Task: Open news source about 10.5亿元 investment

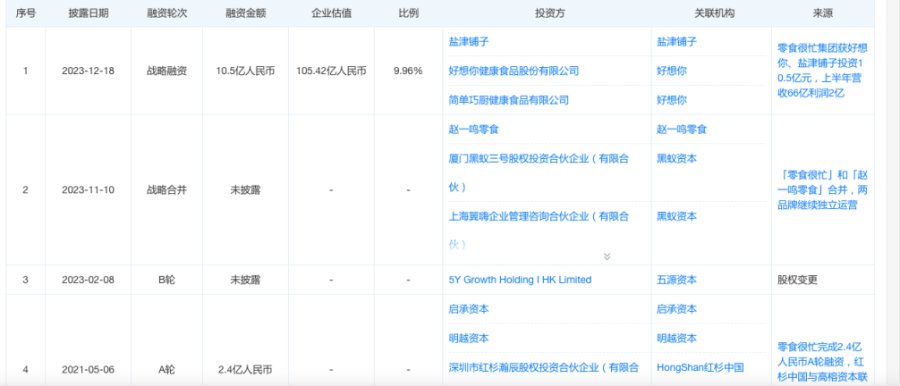Action: click(822, 71)
